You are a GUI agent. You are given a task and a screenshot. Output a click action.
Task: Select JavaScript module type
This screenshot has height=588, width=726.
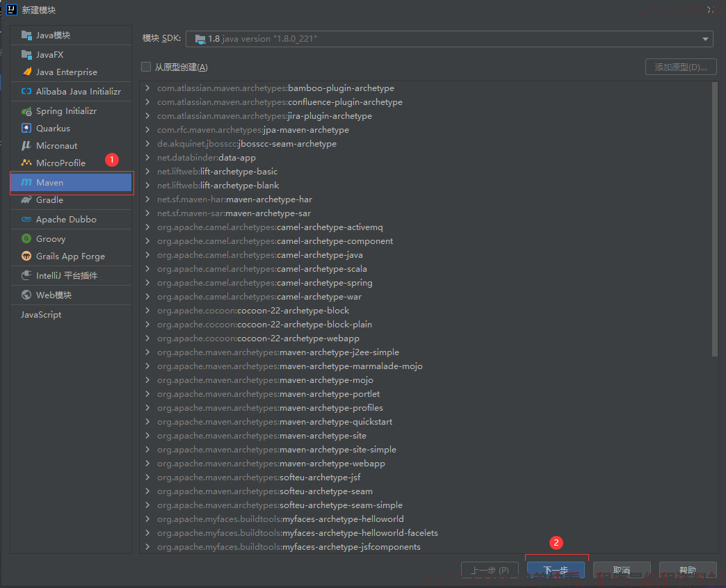coord(71,315)
